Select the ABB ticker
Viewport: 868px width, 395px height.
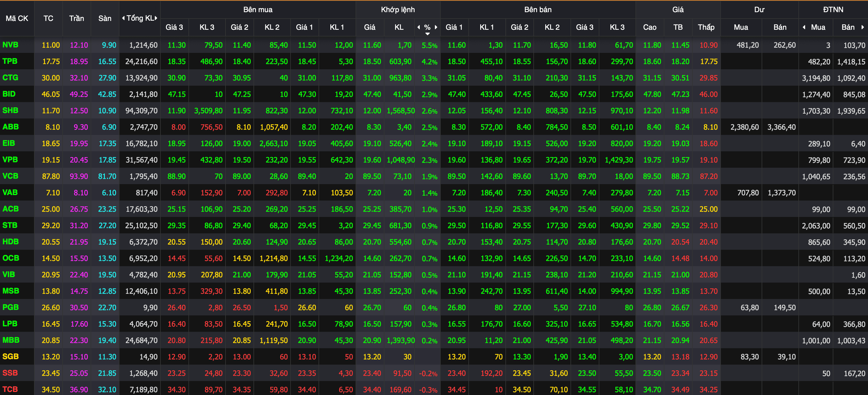point(10,127)
